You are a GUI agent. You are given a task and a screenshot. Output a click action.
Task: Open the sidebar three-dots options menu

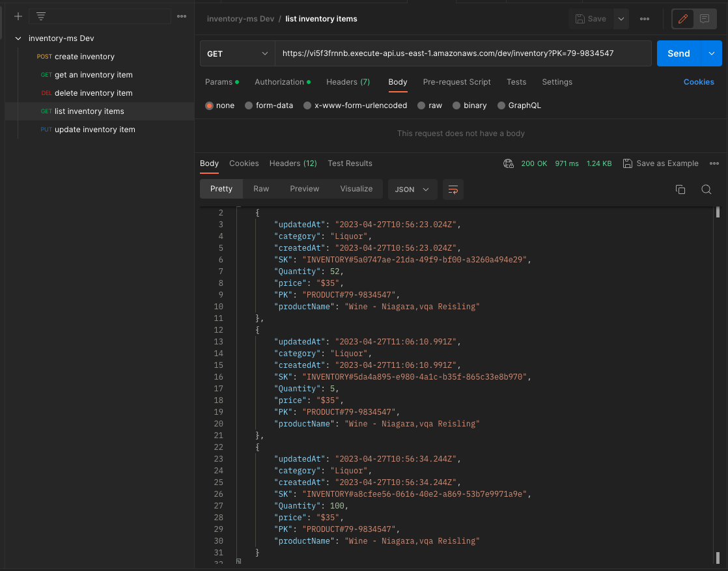pyautogui.click(x=182, y=17)
